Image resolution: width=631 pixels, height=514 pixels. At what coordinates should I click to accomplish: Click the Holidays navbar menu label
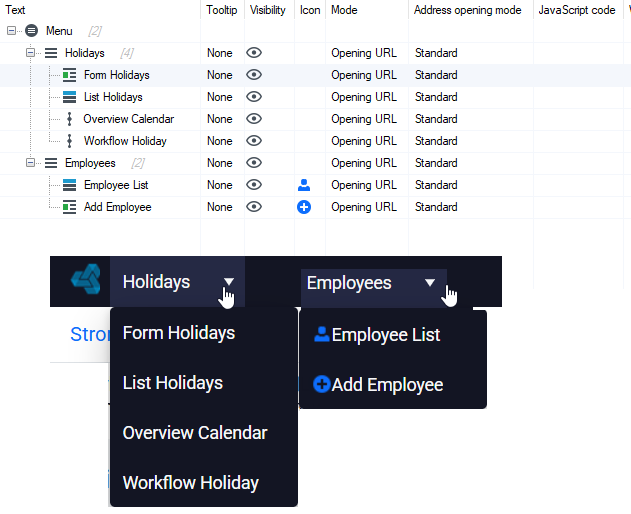(156, 282)
